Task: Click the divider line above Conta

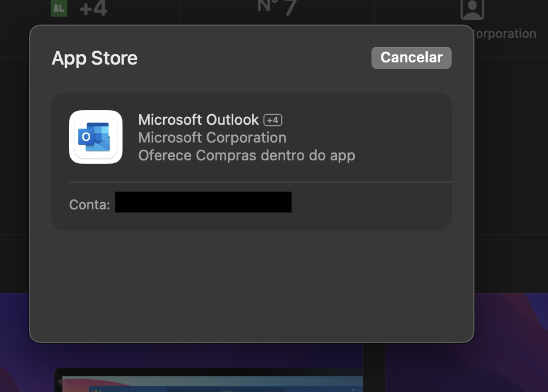Action: 260,182
